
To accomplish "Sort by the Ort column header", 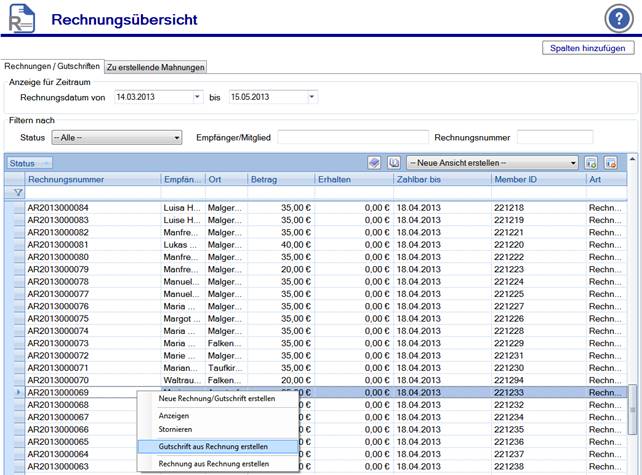I will pyautogui.click(x=226, y=179).
